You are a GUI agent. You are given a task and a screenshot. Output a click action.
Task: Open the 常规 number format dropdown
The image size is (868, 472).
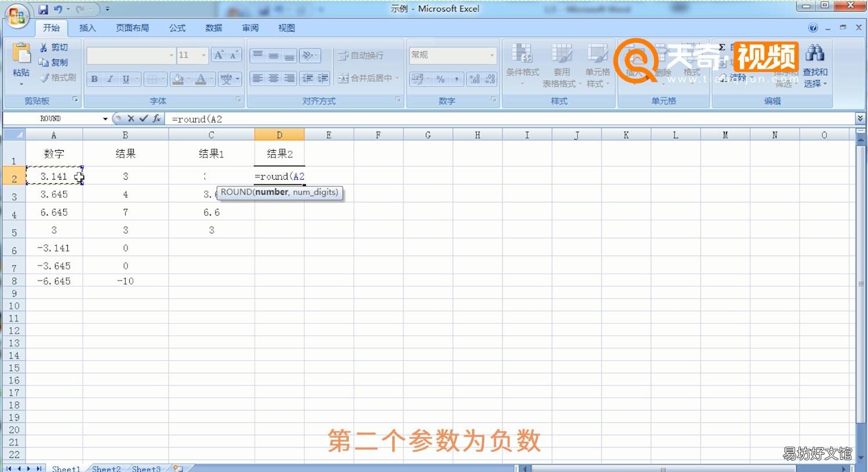[492, 55]
